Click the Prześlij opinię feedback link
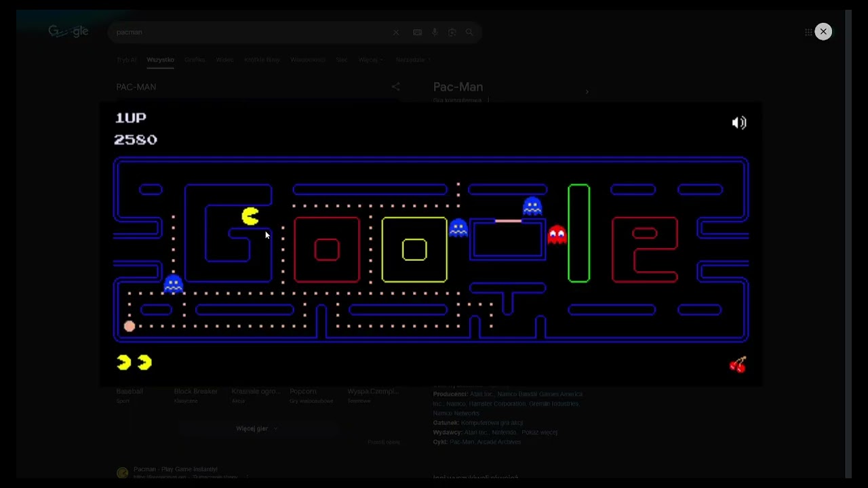Image resolution: width=868 pixels, height=488 pixels. coord(384,442)
